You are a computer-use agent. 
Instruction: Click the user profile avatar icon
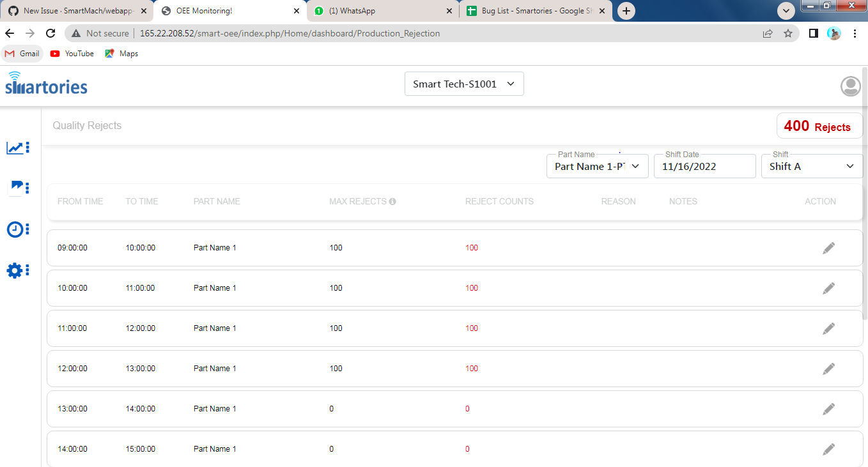(850, 86)
